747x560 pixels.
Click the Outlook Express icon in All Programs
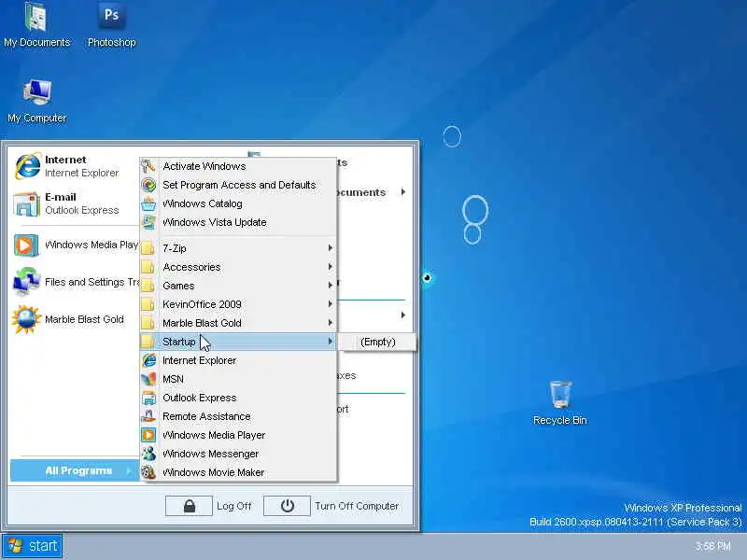pos(148,398)
